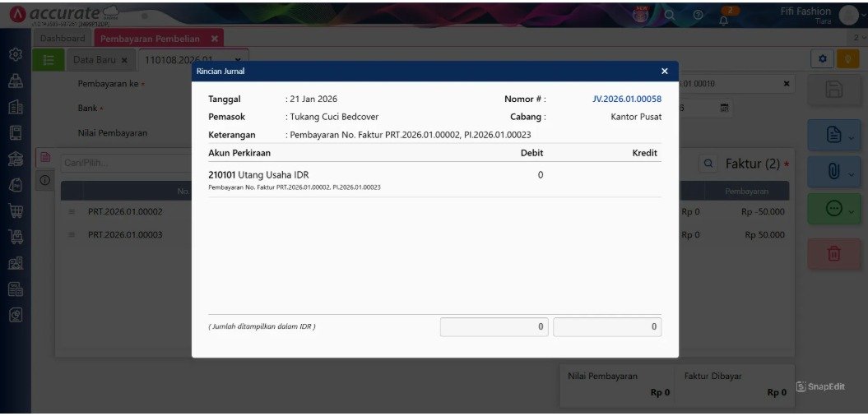Open the blue document actions dropdown
Viewport: 868px width, 416px height.
(833, 135)
